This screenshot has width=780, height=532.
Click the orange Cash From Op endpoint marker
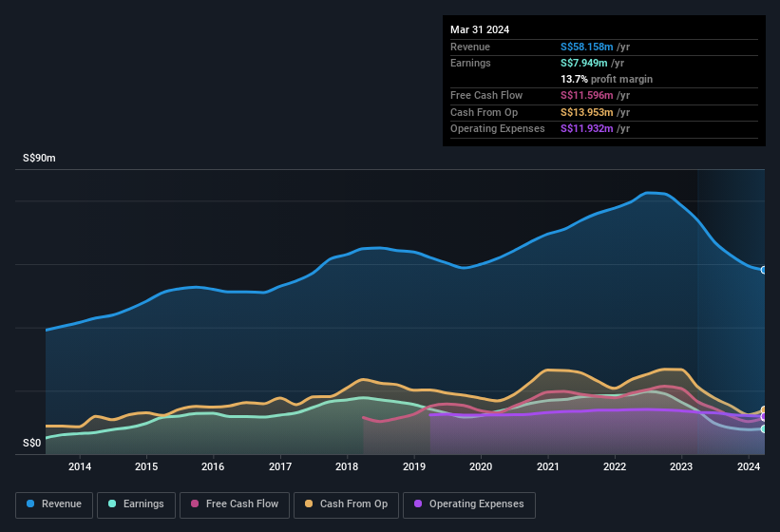coord(764,410)
